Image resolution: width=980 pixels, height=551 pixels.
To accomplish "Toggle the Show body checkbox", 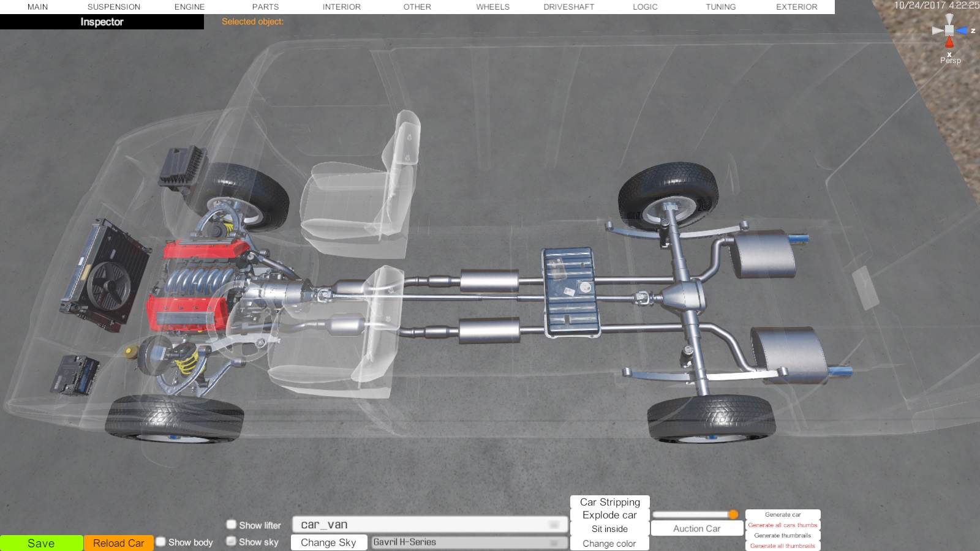I will coord(161,542).
